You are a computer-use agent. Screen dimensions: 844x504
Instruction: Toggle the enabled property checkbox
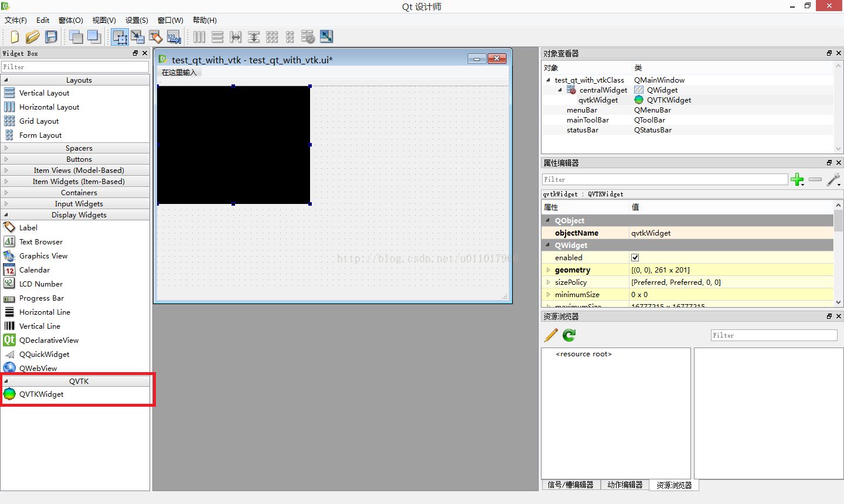[635, 258]
